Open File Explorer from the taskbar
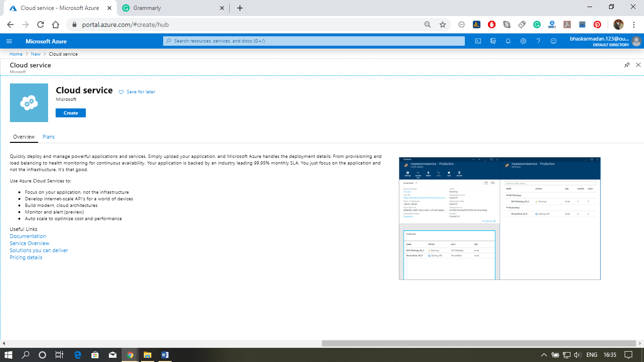644x362 pixels. point(147,355)
